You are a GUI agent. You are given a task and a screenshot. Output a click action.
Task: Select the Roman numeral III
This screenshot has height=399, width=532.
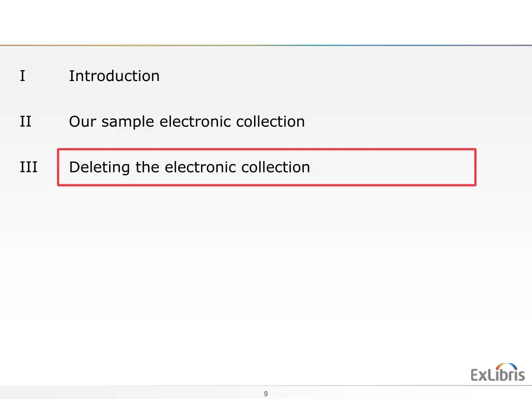coord(29,167)
